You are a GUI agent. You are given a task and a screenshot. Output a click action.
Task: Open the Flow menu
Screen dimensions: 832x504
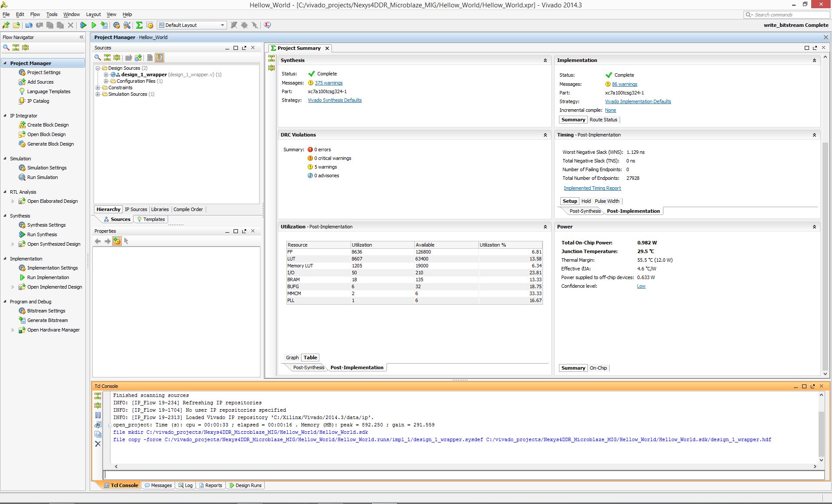pyautogui.click(x=35, y=14)
